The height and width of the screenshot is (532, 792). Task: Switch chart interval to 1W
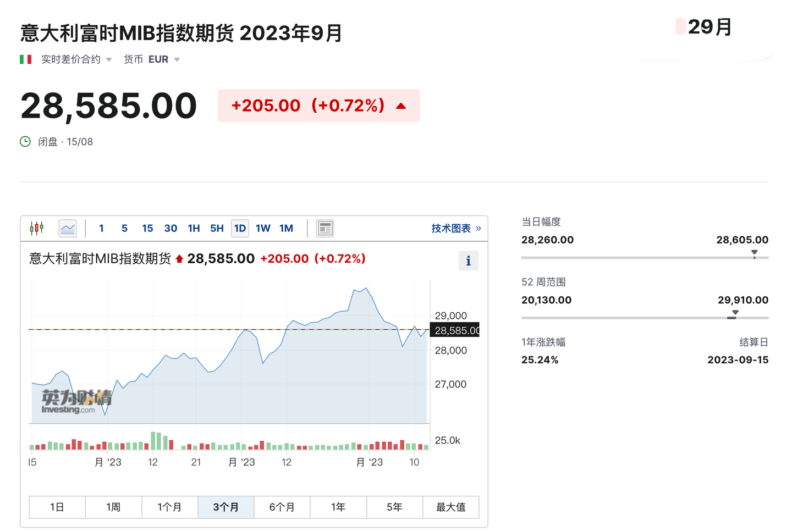(263, 228)
